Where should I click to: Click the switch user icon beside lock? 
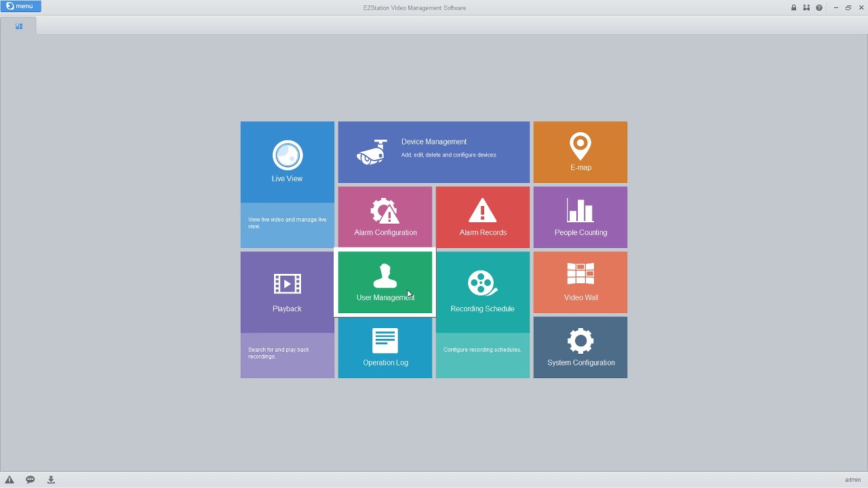point(806,8)
